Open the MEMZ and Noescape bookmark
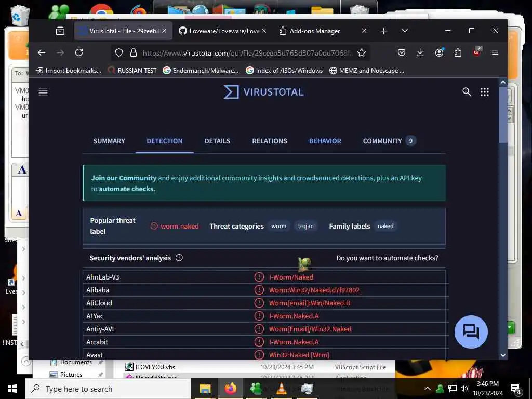Viewport: 532px width, 399px height. (367, 71)
